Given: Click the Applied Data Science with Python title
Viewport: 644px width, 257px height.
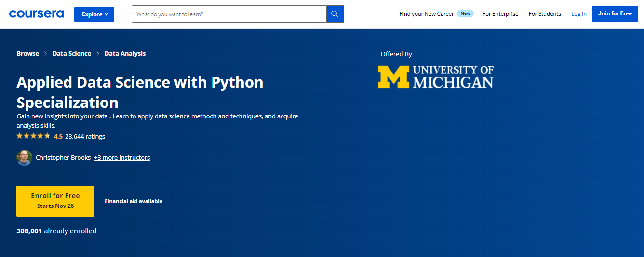Looking at the screenshot, I should 140,92.
